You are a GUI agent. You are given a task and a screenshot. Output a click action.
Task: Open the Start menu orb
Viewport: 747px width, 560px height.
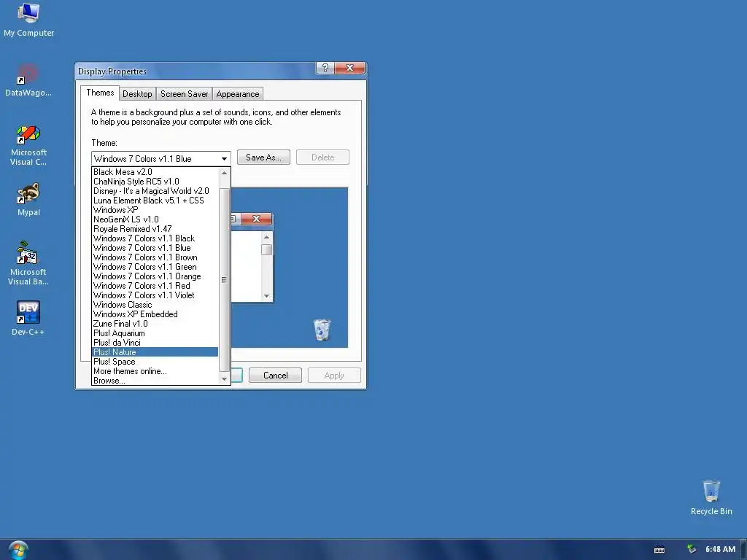18,550
